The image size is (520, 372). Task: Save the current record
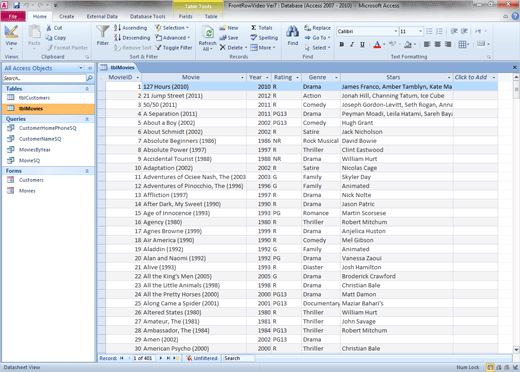(x=229, y=38)
